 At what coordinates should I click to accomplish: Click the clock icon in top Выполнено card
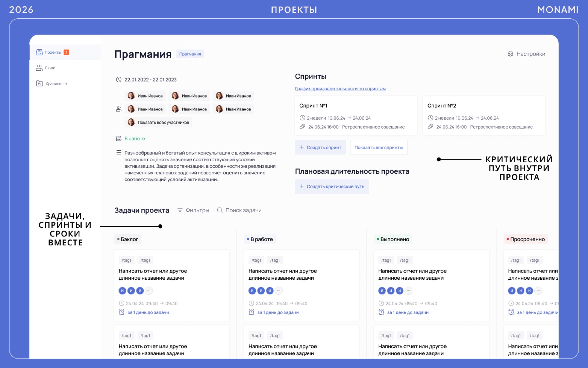click(381, 303)
